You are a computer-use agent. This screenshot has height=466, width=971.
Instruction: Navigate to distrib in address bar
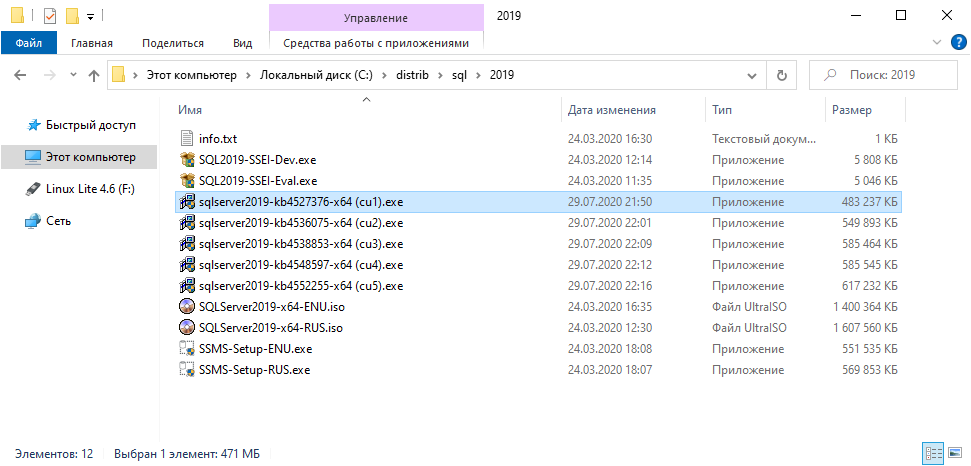[x=412, y=76]
